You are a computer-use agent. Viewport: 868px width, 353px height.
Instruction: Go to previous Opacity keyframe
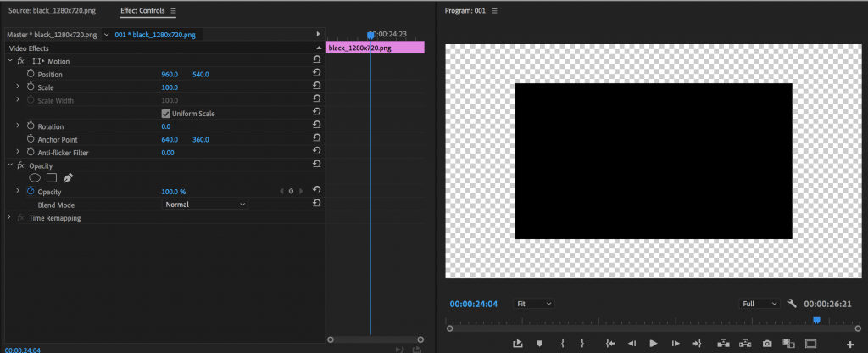pyautogui.click(x=281, y=191)
